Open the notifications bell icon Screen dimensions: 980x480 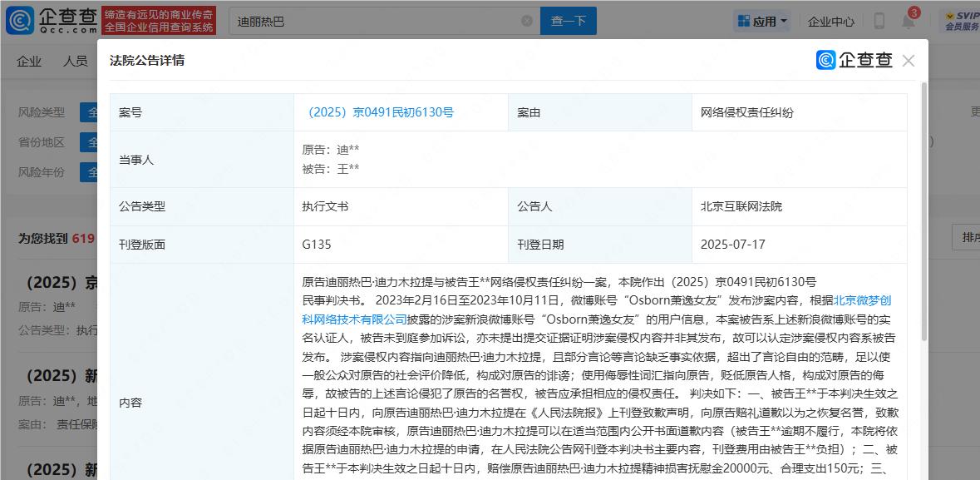[x=909, y=22]
